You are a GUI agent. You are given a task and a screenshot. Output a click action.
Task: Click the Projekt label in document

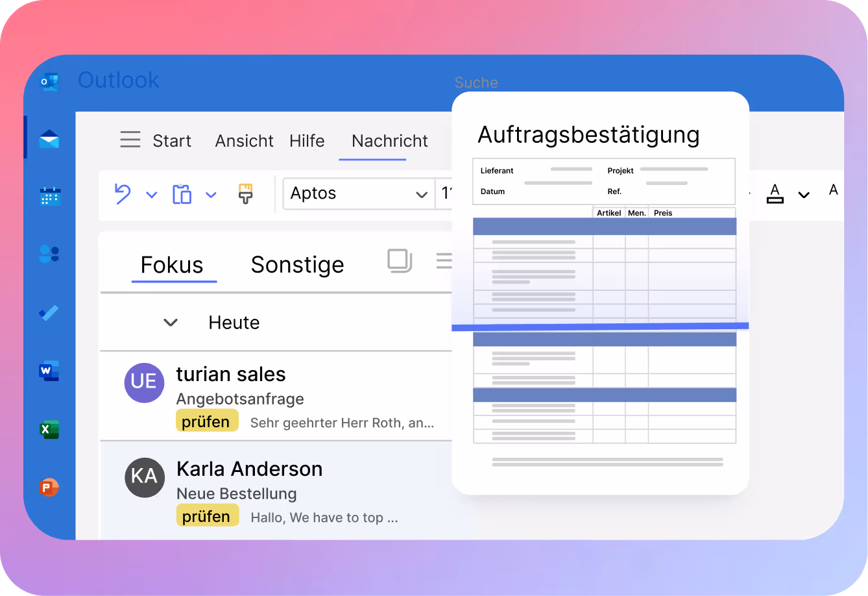[x=620, y=171]
